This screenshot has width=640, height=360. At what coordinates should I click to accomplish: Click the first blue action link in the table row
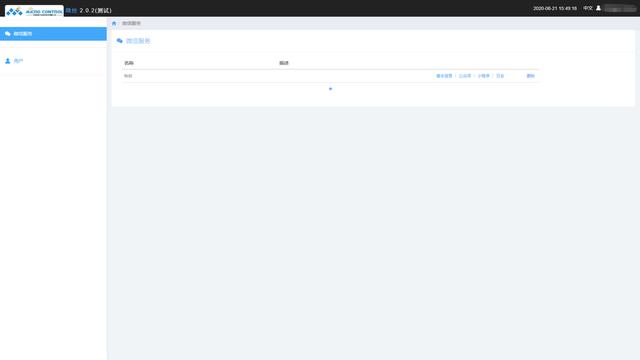point(444,76)
